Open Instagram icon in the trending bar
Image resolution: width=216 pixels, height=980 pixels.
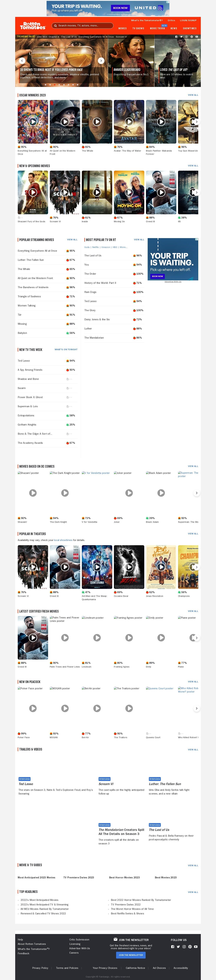(x=186, y=37)
